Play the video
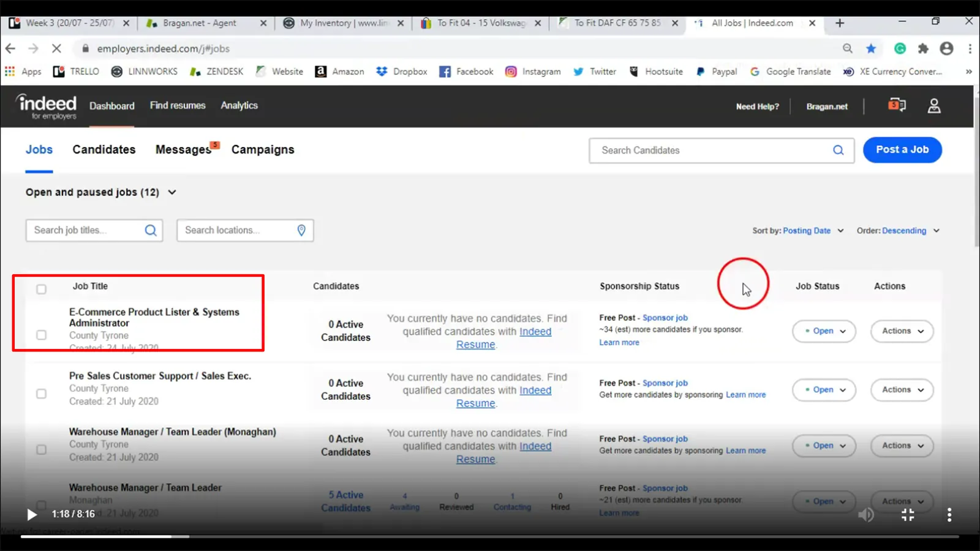The width and height of the screenshot is (980, 551). pyautogui.click(x=32, y=515)
